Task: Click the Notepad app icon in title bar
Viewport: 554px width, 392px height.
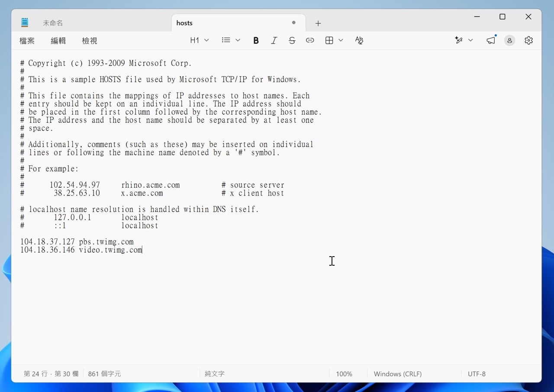Action: pyautogui.click(x=25, y=22)
